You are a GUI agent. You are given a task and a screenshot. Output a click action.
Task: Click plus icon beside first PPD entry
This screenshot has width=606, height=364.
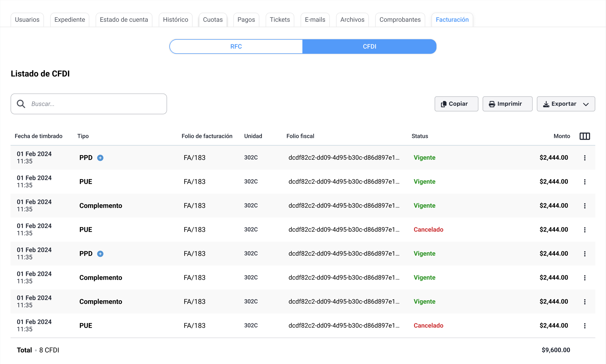point(100,158)
